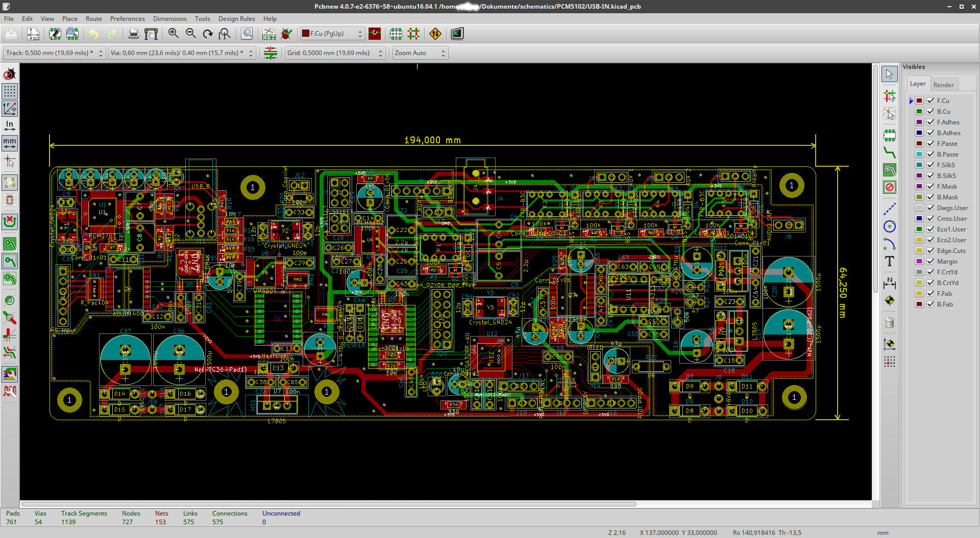This screenshot has height=538, width=980.
Task: Open page settings icon
Action: 33,34
